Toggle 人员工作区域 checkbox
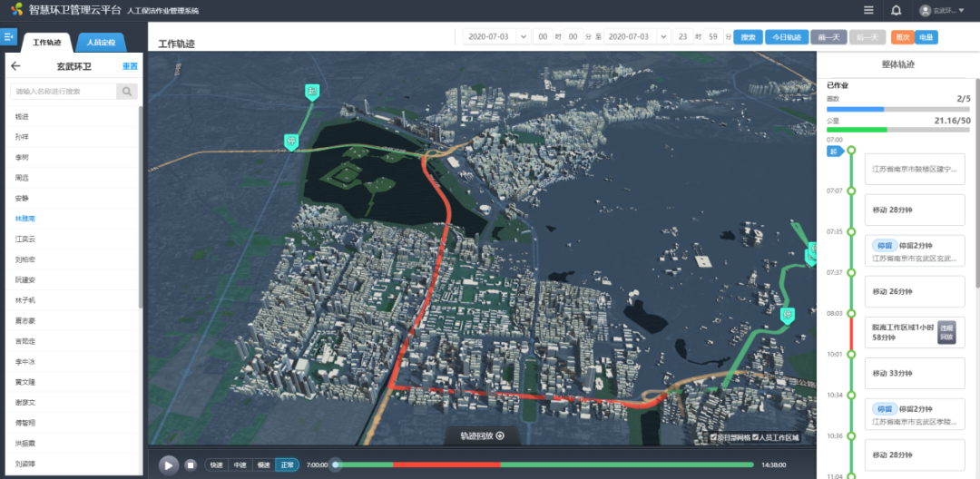Viewport: 980px width, 479px height. [756, 437]
